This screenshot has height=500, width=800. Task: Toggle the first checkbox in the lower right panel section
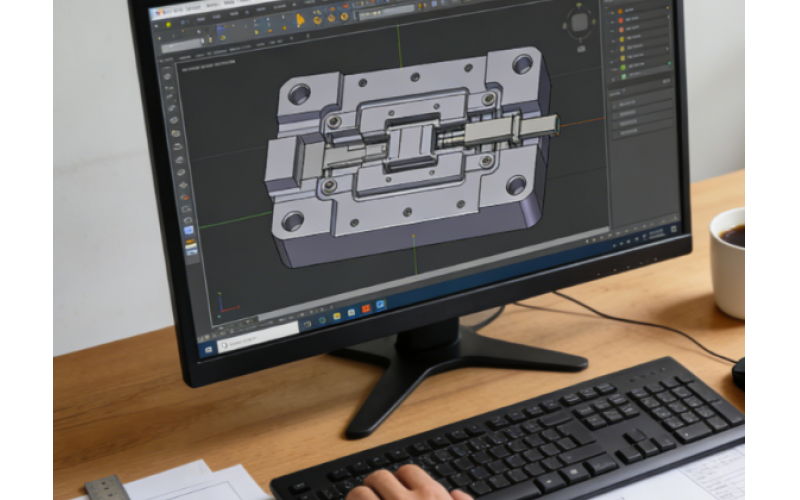pyautogui.click(x=615, y=103)
